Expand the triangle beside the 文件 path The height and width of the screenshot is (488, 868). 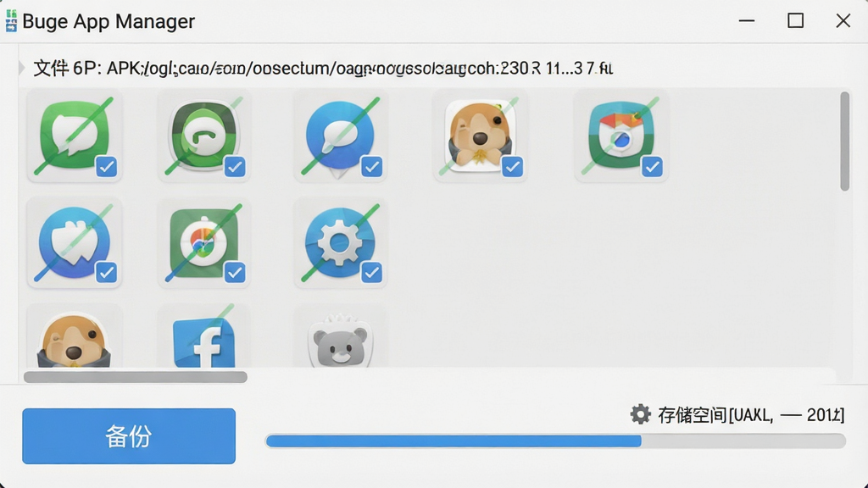click(21, 68)
